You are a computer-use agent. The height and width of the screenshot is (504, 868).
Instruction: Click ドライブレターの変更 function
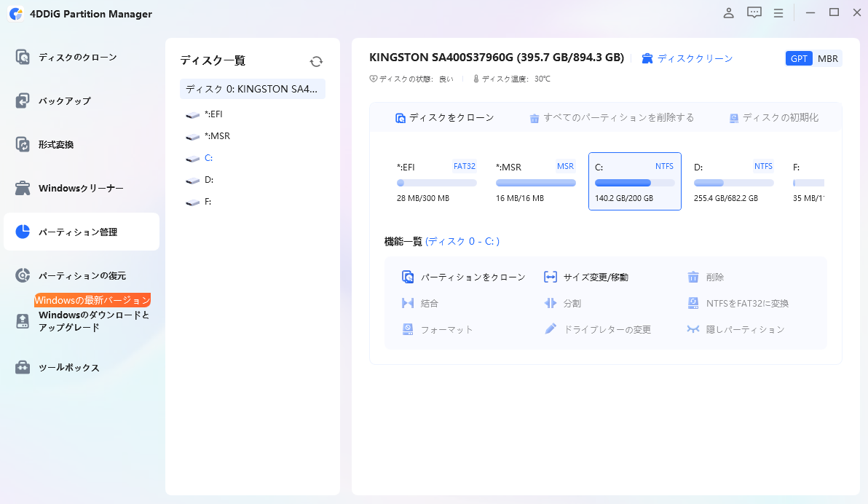[597, 329]
